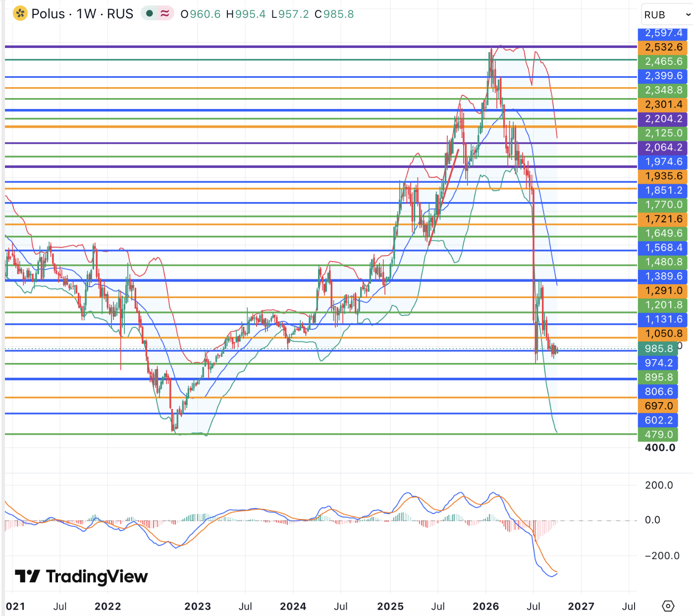This screenshot has height=616, width=693.
Task: Select the 806.6 blue price label
Action: click(x=658, y=392)
